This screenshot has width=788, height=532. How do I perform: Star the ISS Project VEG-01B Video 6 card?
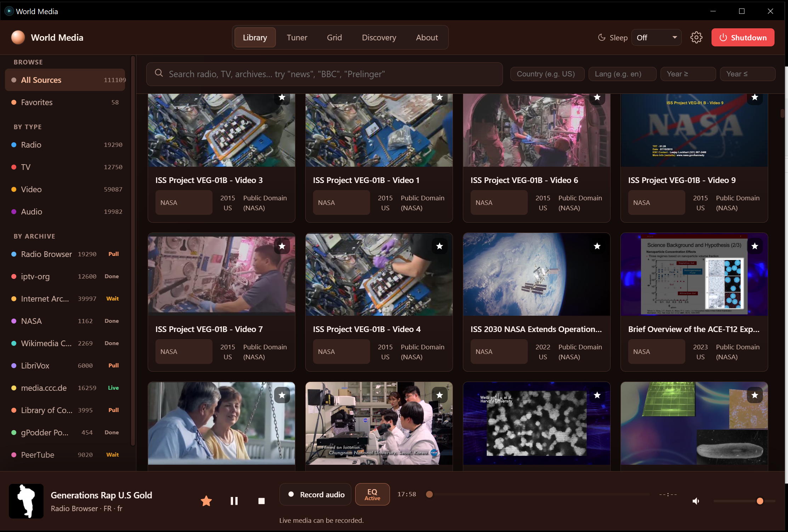pos(597,98)
